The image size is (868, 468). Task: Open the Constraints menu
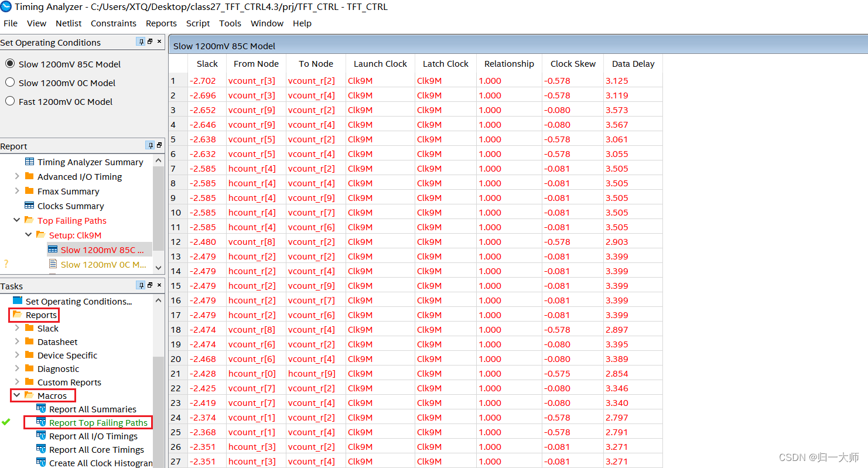(x=114, y=23)
